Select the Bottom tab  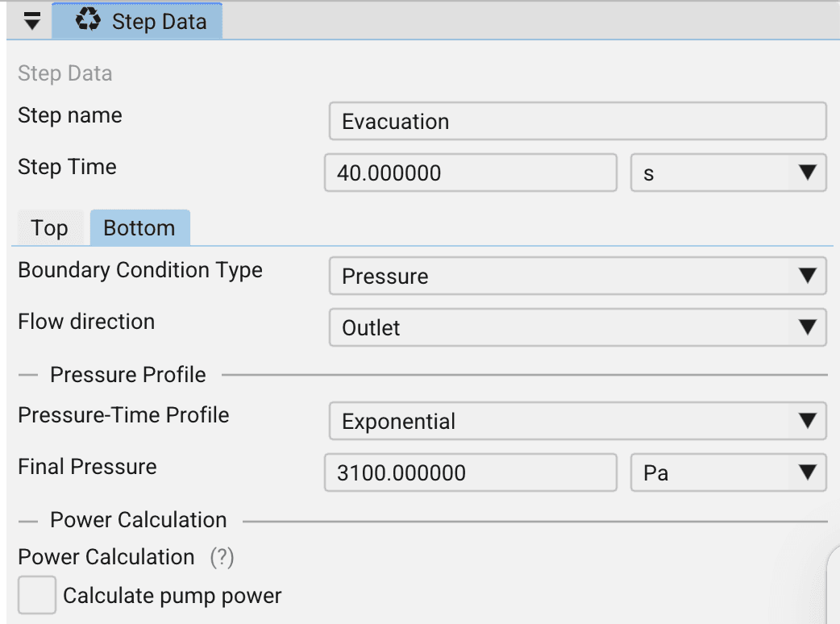coord(139,228)
